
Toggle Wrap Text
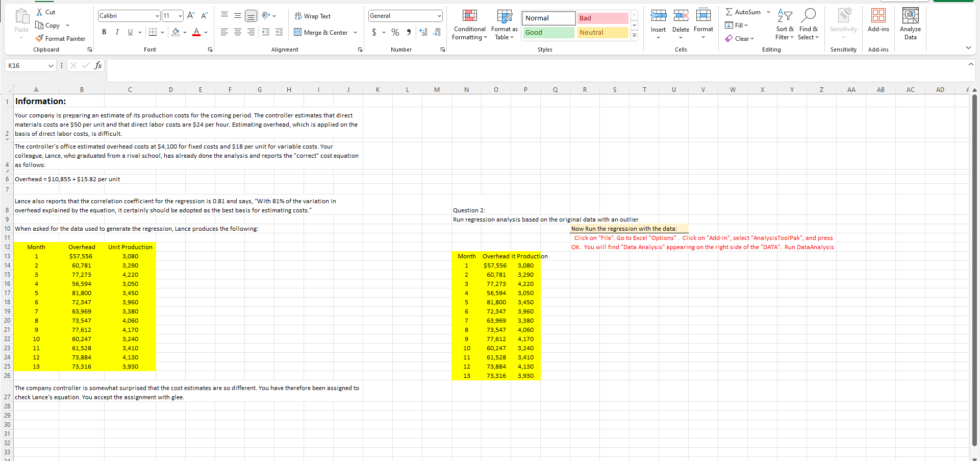(x=313, y=16)
